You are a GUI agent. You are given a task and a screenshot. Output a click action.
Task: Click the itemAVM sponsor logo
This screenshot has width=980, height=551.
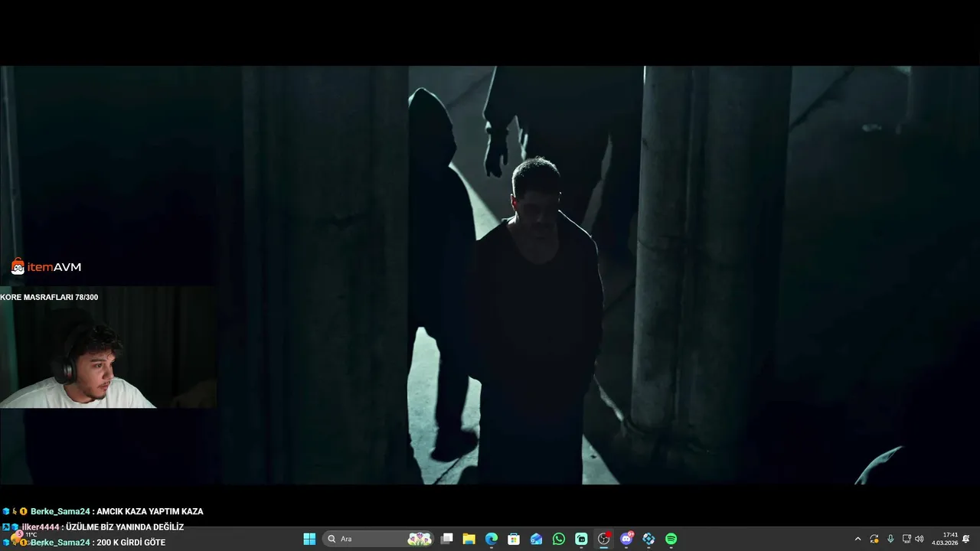click(46, 266)
